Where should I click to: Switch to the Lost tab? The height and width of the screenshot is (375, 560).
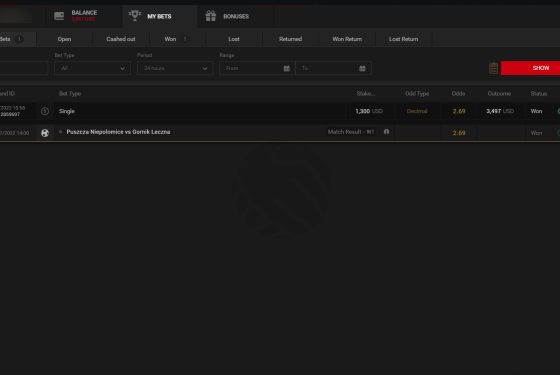tap(234, 39)
